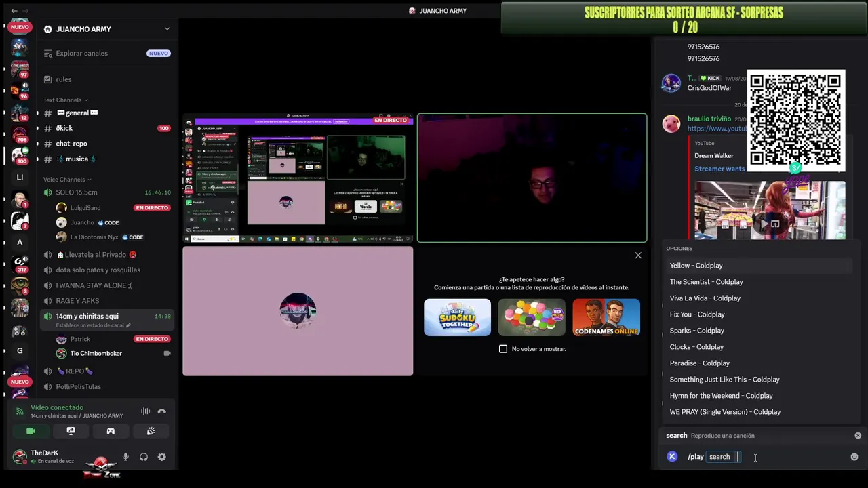Mute microphone in user panel
Viewport: 868px width, 488px height.
point(125,457)
